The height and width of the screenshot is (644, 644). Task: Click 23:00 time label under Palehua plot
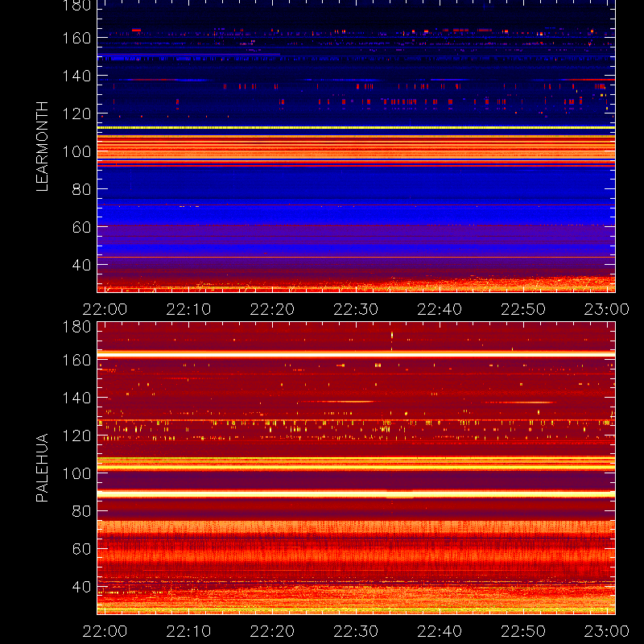click(607, 631)
